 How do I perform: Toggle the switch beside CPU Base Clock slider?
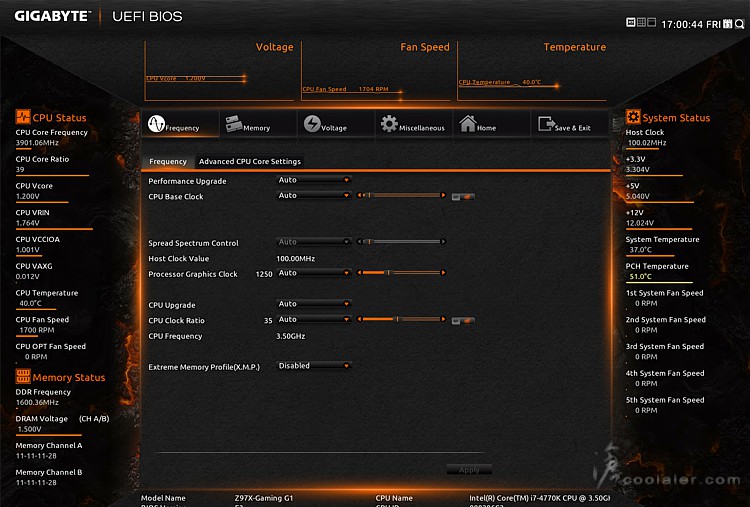(463, 197)
